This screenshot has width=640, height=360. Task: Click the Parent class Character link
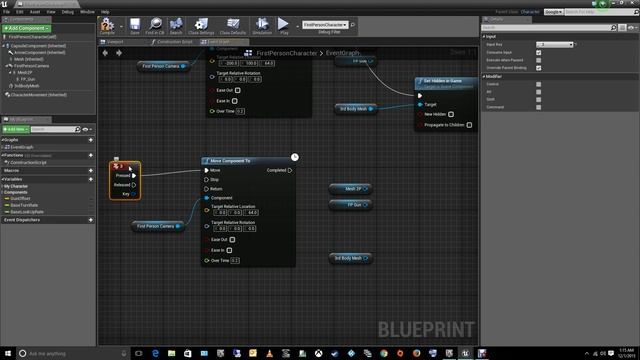[x=530, y=12]
